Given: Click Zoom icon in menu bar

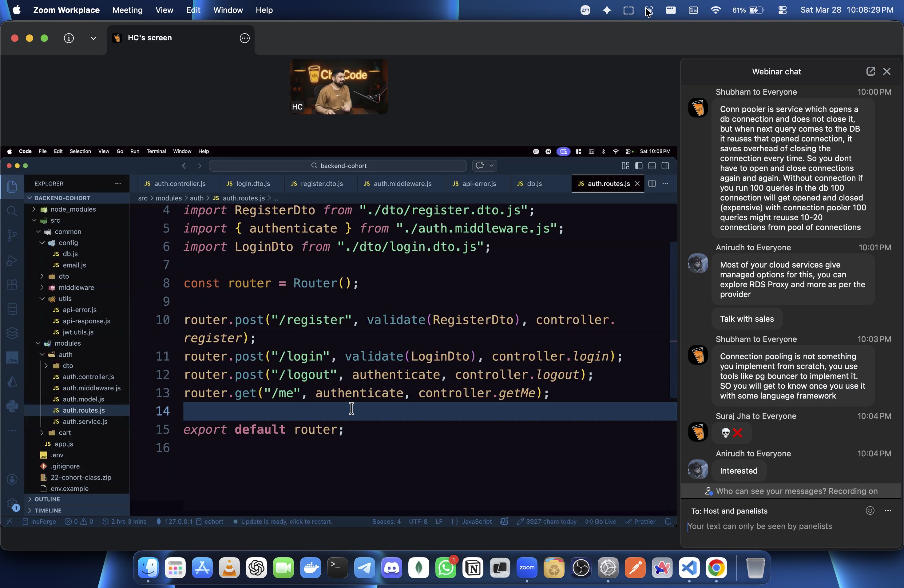Looking at the screenshot, I should tap(585, 10).
